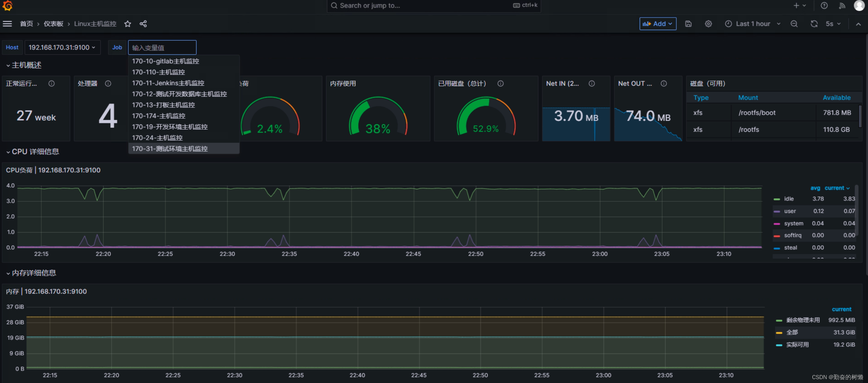Select 170-24-主机监控 job option

184,138
